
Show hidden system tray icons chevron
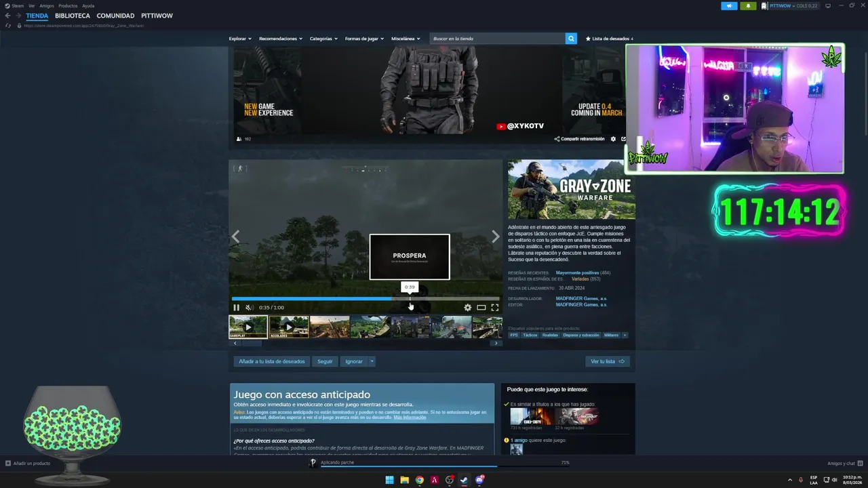790,480
